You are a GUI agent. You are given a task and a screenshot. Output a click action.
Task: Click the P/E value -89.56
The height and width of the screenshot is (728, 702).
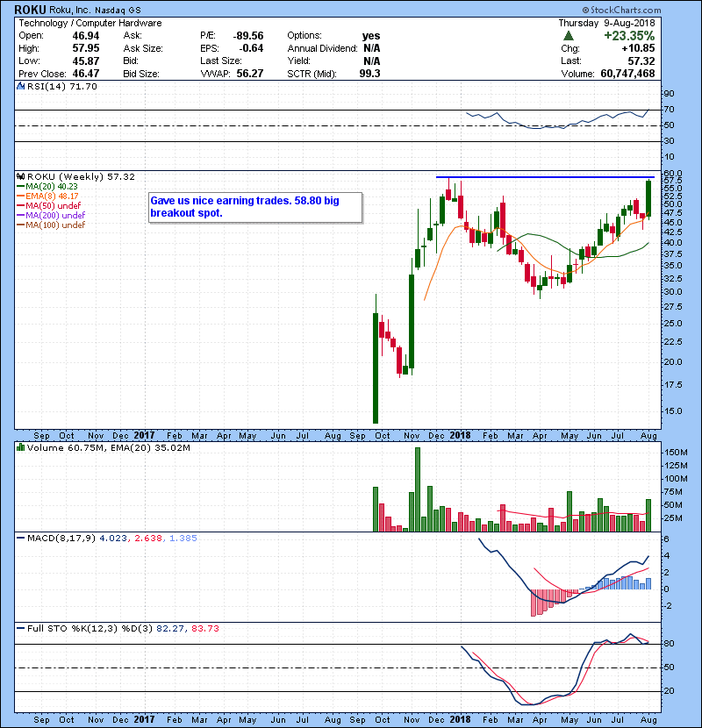click(x=248, y=36)
